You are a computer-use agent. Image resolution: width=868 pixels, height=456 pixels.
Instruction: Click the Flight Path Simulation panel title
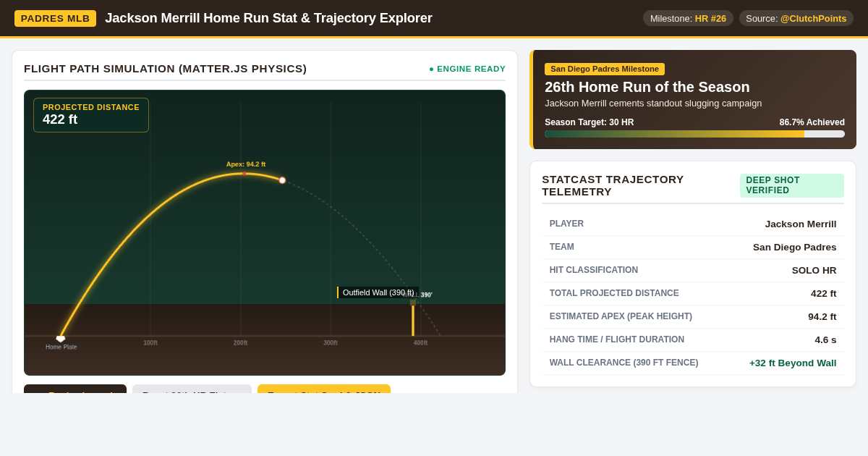click(166, 69)
